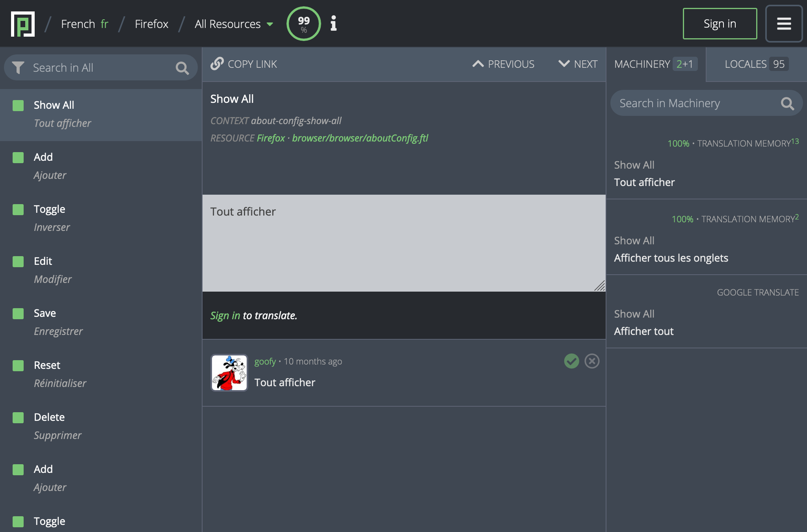Click the Pontoon logo icon
807x532 pixels.
coord(23,24)
